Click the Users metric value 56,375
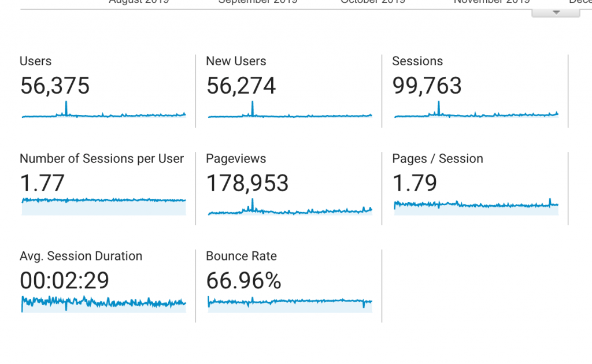 [x=55, y=86]
